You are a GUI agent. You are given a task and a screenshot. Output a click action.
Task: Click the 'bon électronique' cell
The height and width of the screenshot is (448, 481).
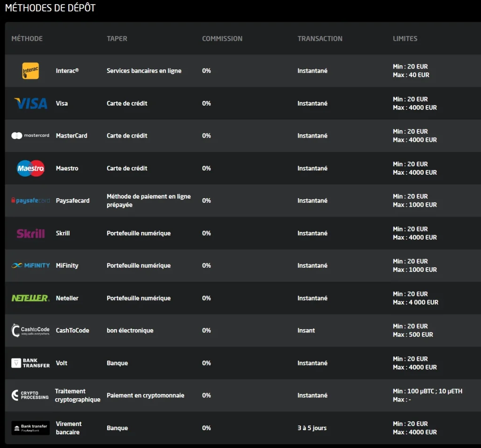point(130,331)
